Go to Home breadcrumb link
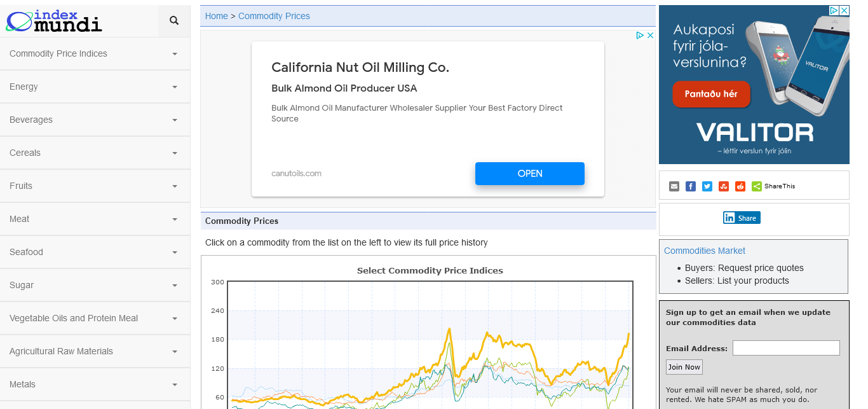The image size is (868, 409). click(216, 16)
